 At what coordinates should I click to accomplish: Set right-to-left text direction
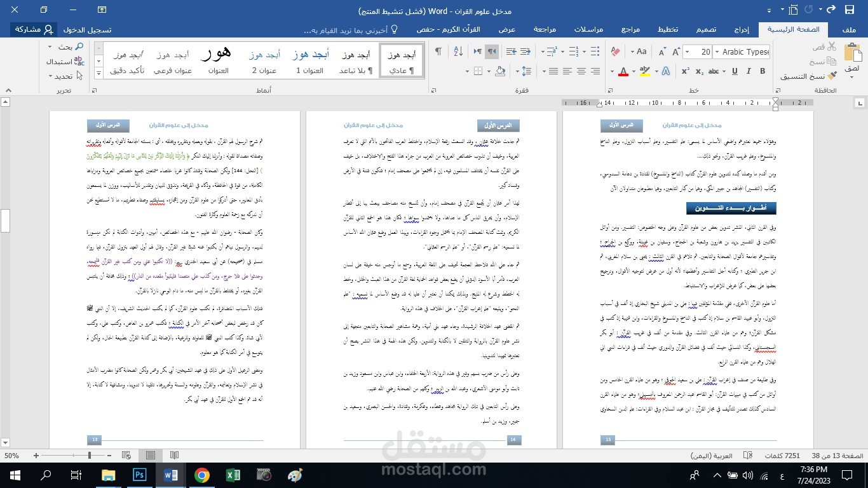click(492, 51)
